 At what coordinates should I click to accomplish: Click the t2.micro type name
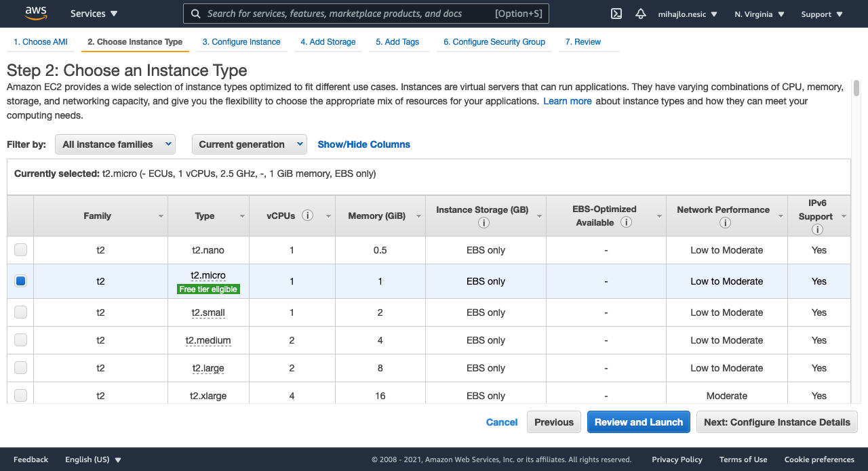208,275
